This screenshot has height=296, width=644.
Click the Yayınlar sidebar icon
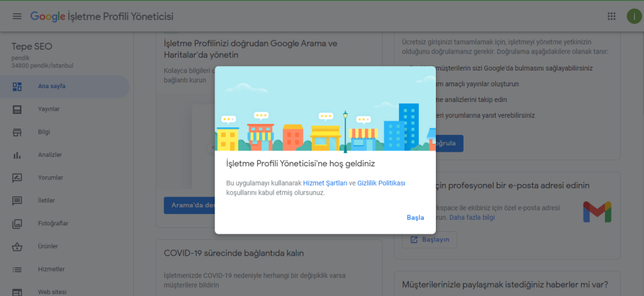point(18,109)
